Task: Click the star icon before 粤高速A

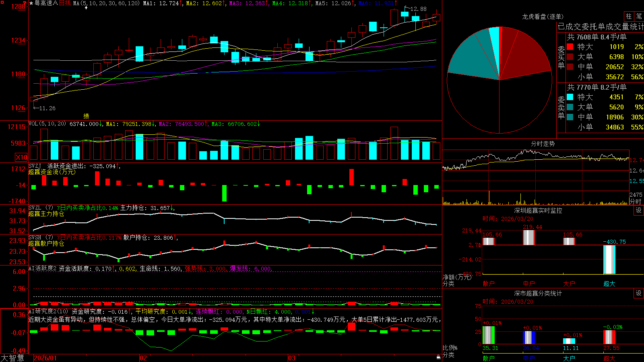Action: tap(31, 3)
